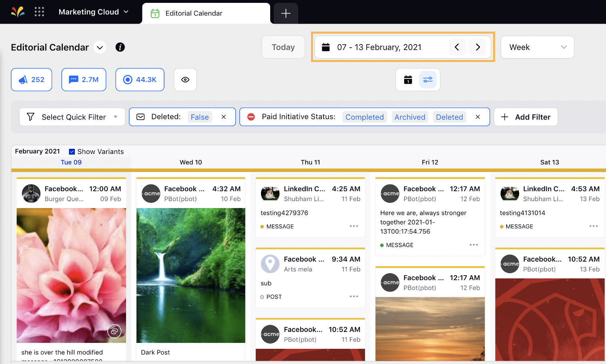
Task: Click the 252 campaigns metric button
Action: click(x=32, y=80)
